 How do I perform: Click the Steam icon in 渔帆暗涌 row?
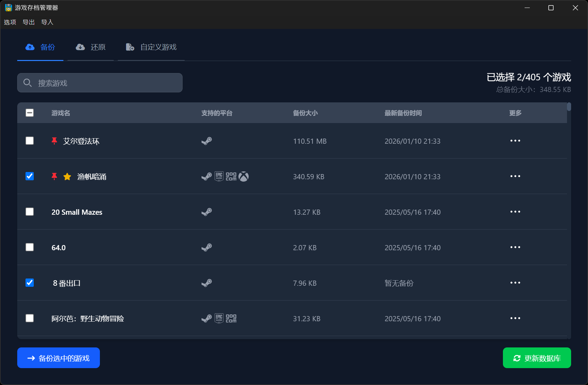tap(207, 176)
